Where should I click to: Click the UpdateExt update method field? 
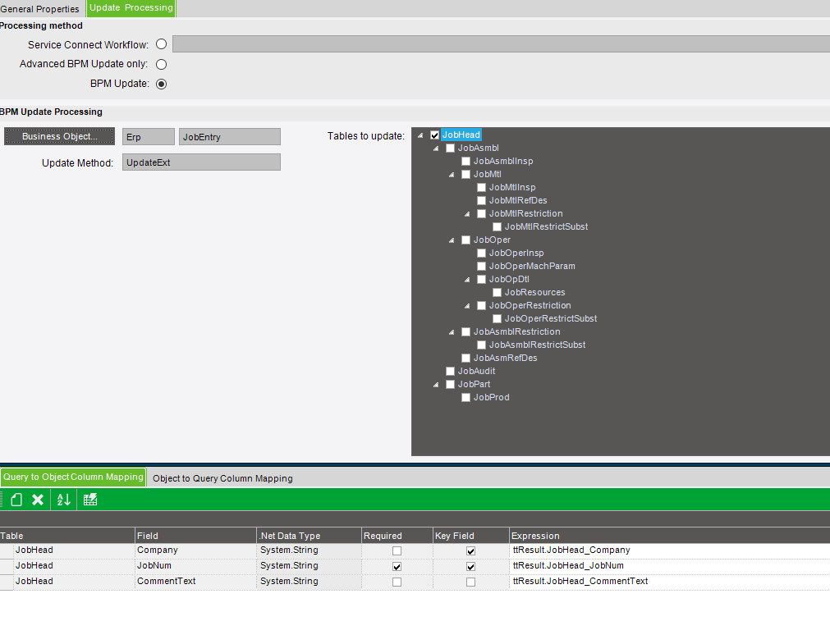tap(201, 162)
